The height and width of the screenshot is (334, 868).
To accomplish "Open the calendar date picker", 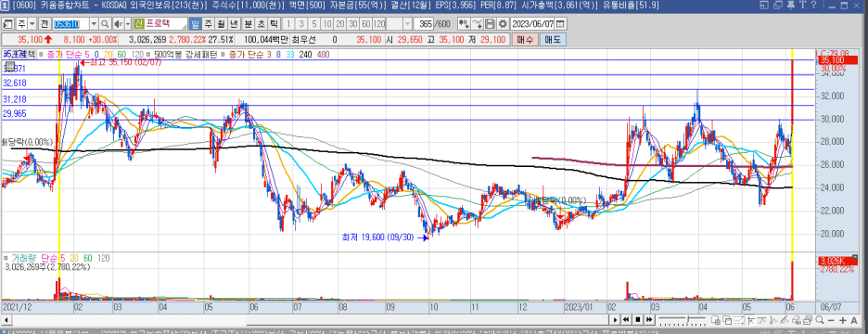I will (x=560, y=24).
